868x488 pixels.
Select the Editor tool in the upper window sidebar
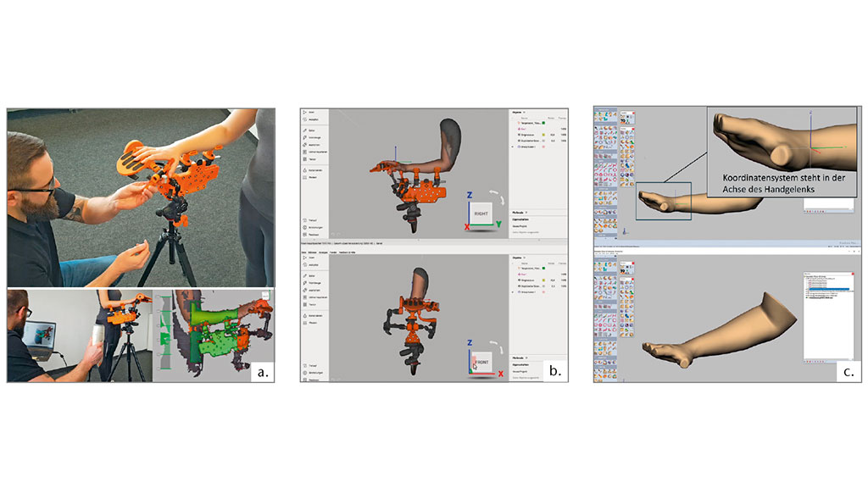[x=305, y=131]
